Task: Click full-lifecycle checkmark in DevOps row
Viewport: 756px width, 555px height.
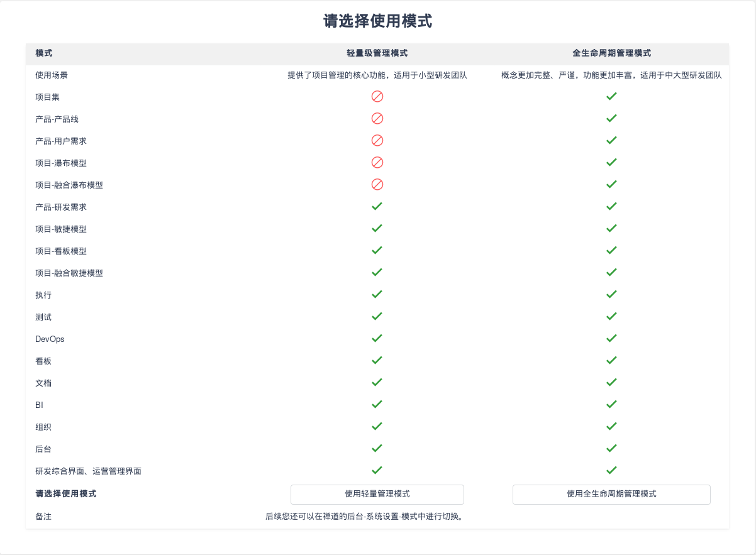Action: 611,338
